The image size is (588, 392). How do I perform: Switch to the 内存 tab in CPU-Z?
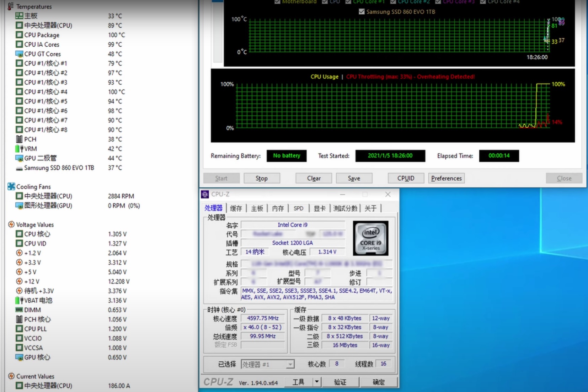(278, 208)
